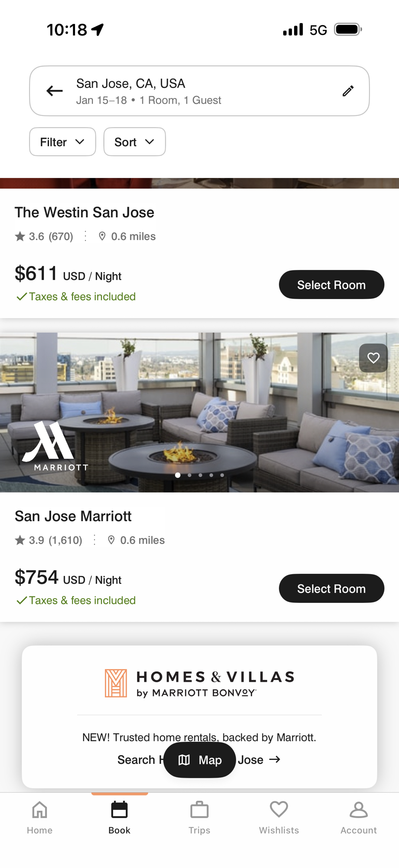Show the Map view
This screenshot has width=399, height=868.
coord(199,760)
